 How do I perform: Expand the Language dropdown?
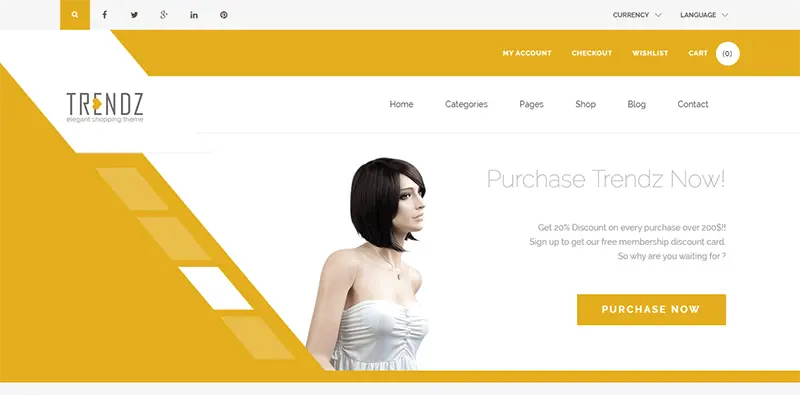pos(704,15)
